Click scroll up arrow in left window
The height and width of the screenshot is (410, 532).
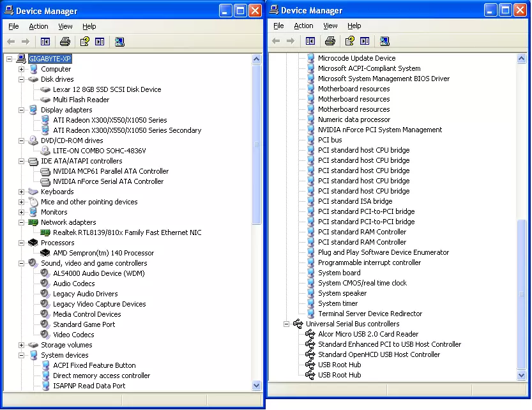tap(257, 59)
